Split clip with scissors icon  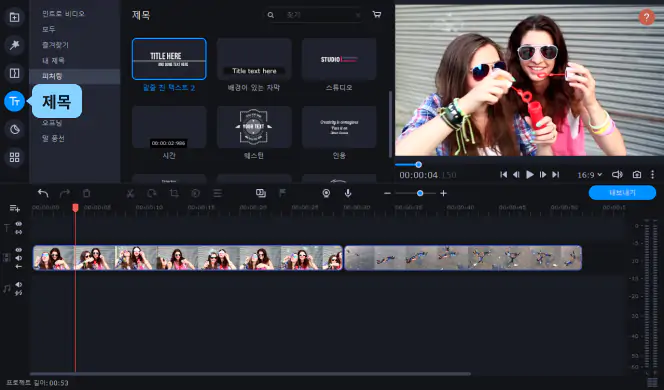130,194
